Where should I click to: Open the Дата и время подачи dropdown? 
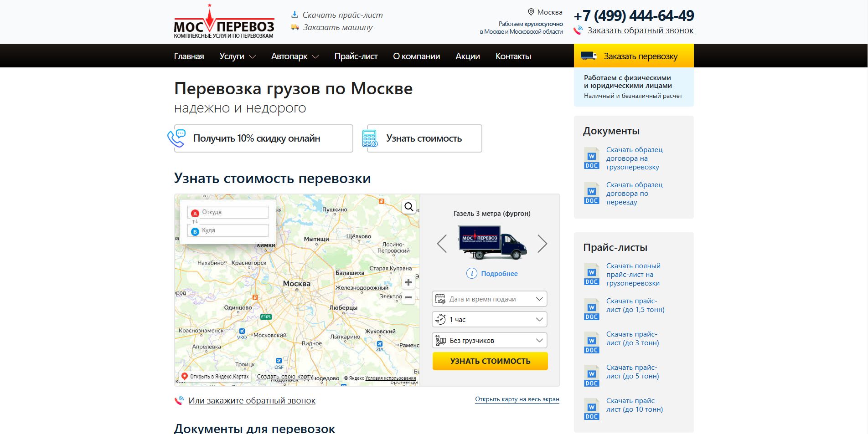click(x=490, y=299)
